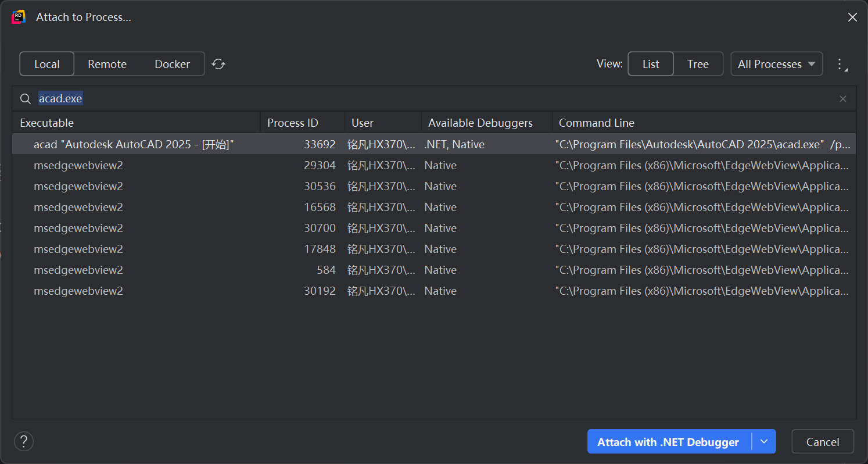Click the AutoCAD 2025 acad.exe command line cell
The height and width of the screenshot is (464, 868).
tap(704, 144)
